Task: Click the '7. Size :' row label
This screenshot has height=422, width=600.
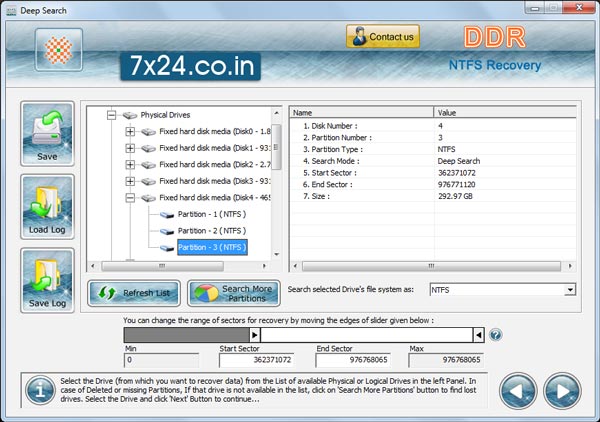Action: [316, 197]
